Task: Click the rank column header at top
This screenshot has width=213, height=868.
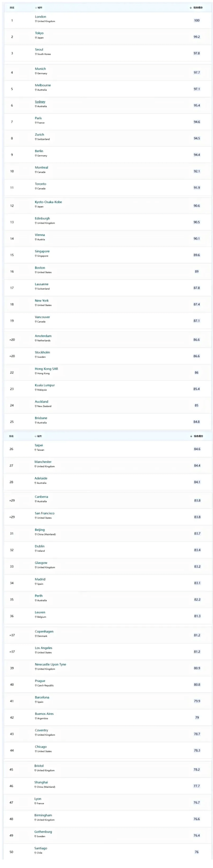Action: [x=12, y=8]
